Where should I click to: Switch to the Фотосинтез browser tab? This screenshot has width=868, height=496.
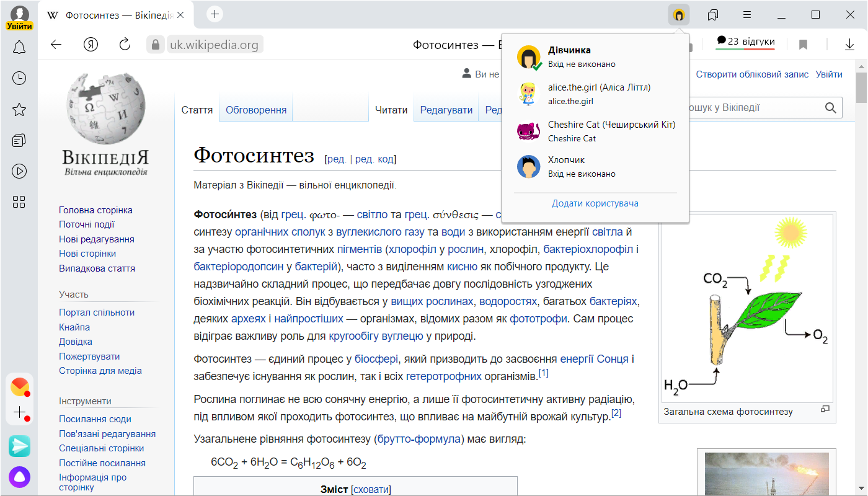coord(117,14)
